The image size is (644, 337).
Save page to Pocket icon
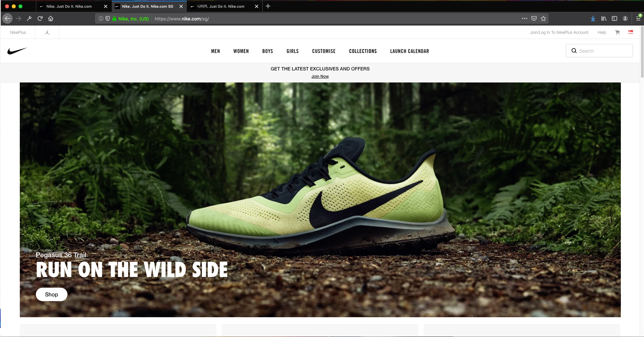[534, 18]
